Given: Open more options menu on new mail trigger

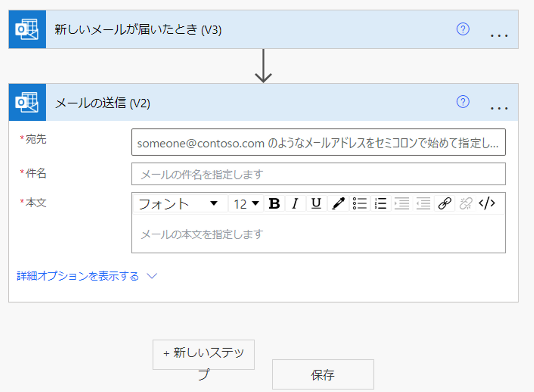Looking at the screenshot, I should click(x=499, y=36).
